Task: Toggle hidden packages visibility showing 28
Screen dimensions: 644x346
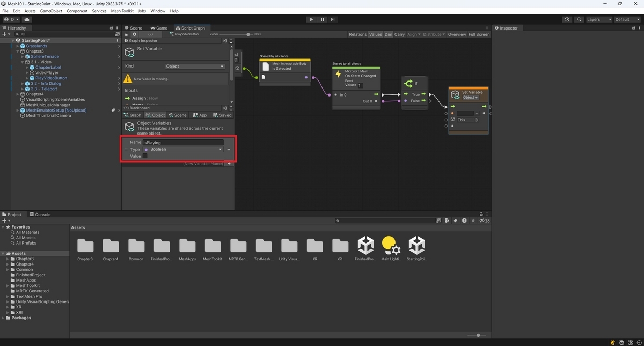Action: 485,220
